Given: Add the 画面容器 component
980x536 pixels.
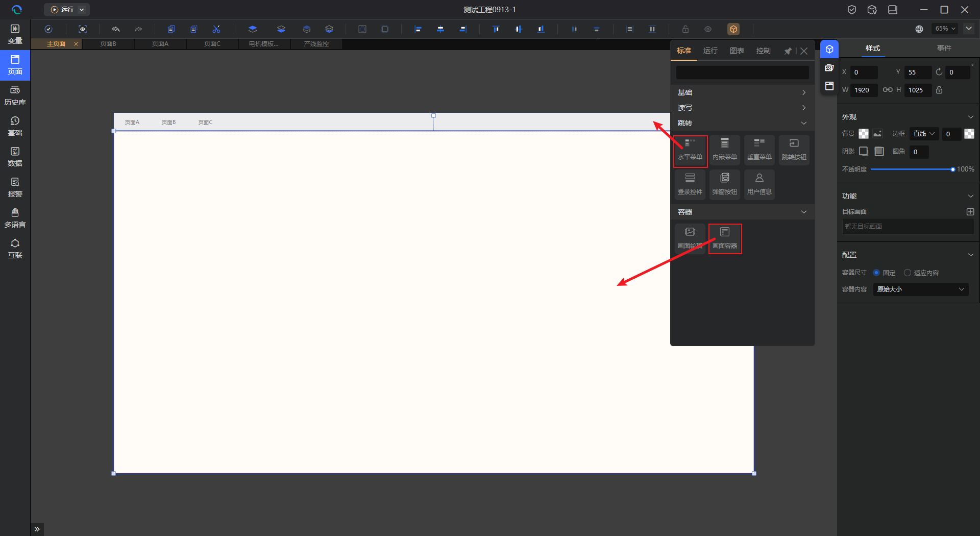Looking at the screenshot, I should 725,238.
